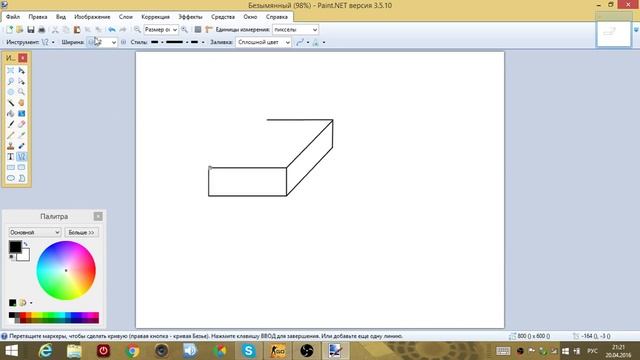Open the Слои menu

click(126, 17)
